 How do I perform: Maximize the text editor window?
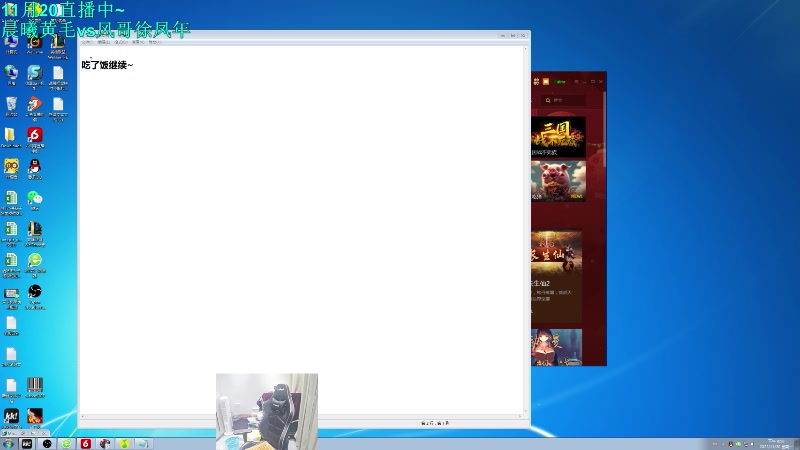513,35
